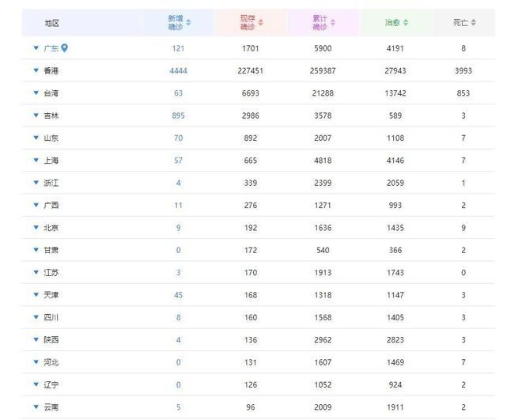Click 吉林 new confirmed count 895

(178, 115)
